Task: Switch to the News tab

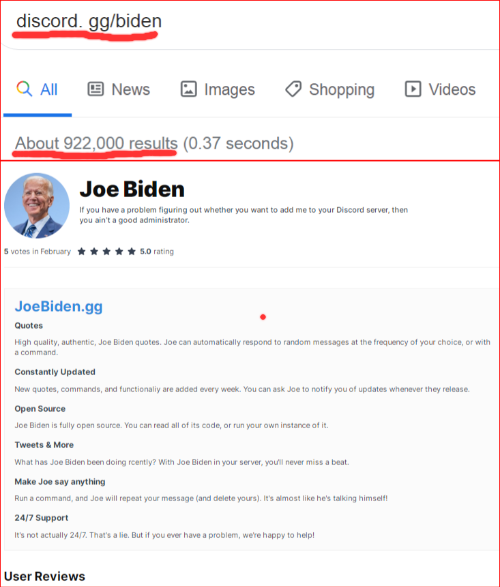Action: [x=119, y=89]
